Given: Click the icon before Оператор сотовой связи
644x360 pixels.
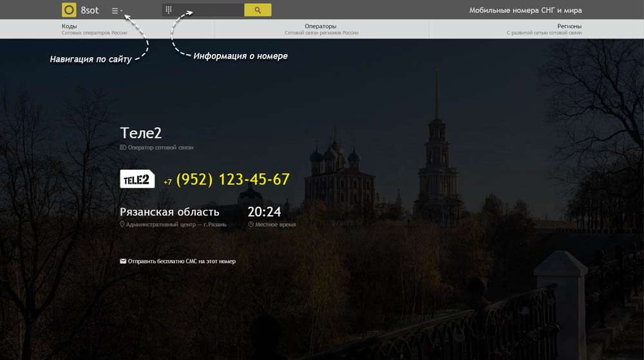Looking at the screenshot, I should tap(123, 147).
